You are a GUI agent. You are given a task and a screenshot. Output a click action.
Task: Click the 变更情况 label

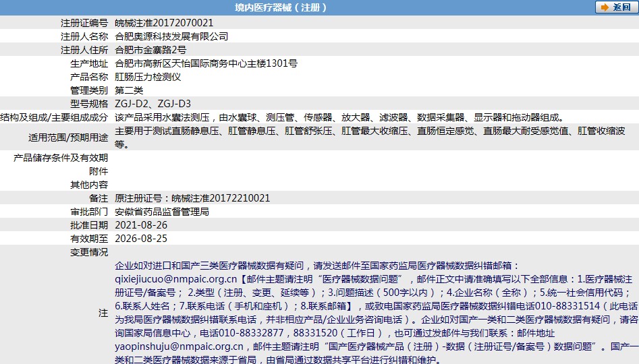(89, 252)
